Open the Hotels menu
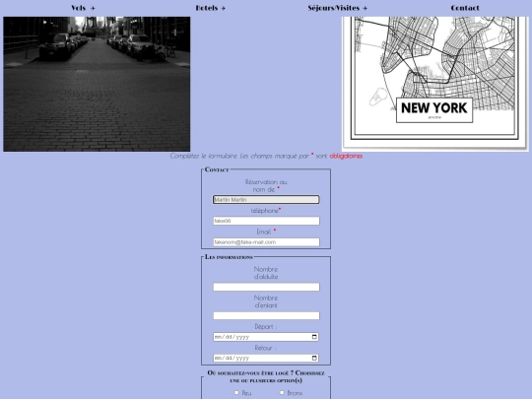Screen dimensions: 532x399 (x=211, y=8)
